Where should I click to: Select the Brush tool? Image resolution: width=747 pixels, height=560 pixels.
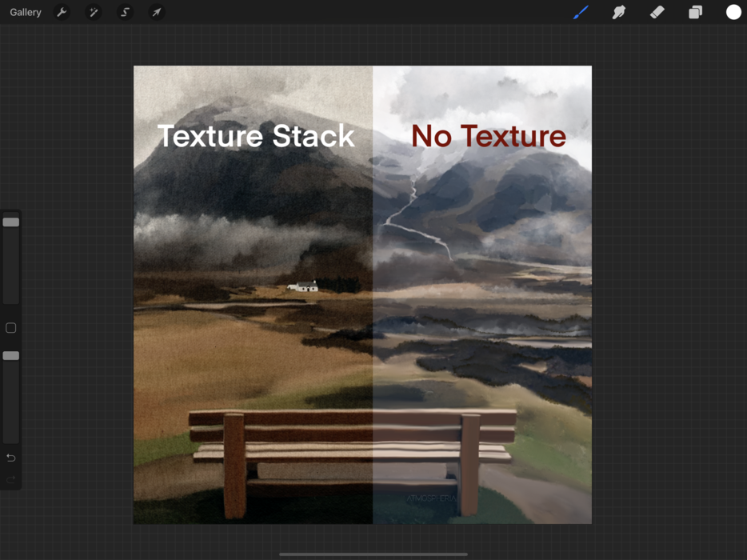click(x=581, y=12)
